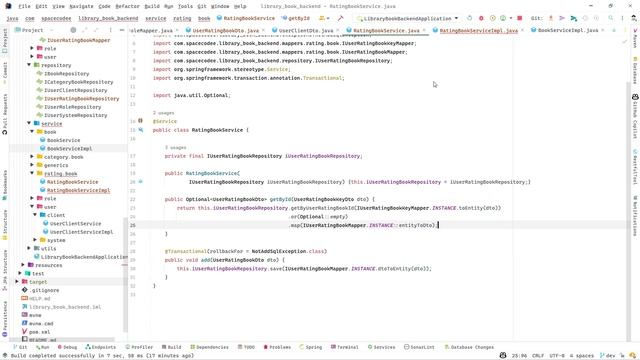
Task: Click the Git update project arrow icon
Action: (551, 18)
